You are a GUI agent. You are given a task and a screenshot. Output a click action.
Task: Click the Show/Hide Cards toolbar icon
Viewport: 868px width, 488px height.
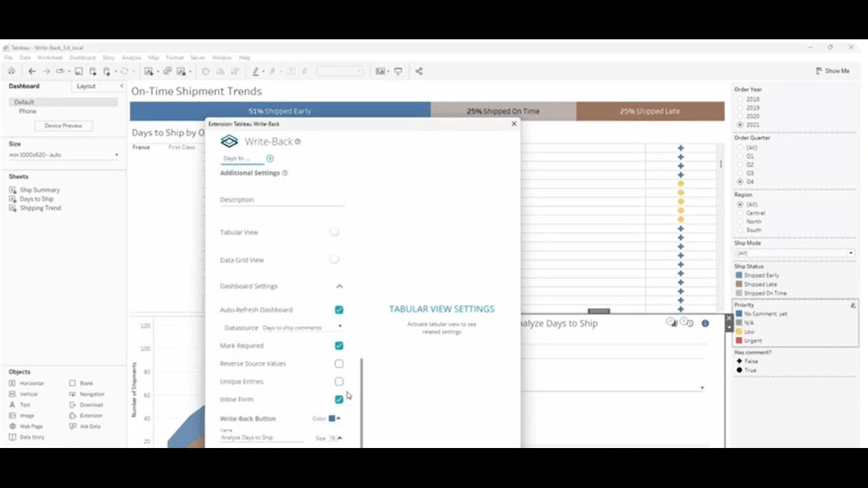point(380,71)
